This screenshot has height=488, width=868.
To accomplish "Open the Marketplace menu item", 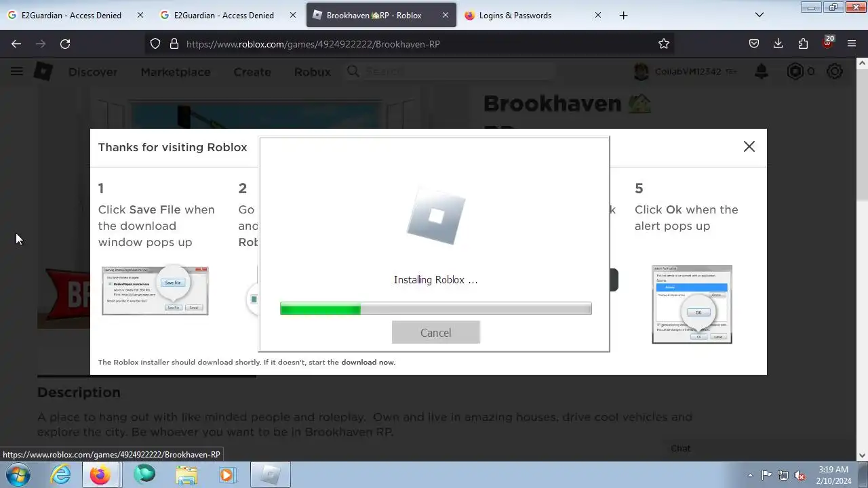I will [176, 72].
